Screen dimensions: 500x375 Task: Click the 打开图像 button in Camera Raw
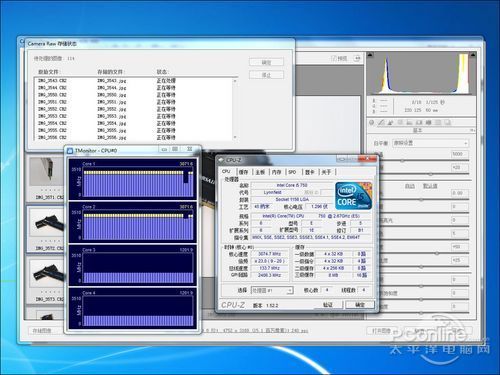pos(382,331)
